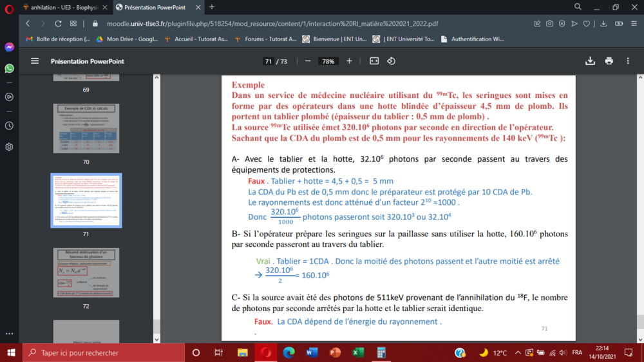Zoom in with the plus button
644x362 pixels.
[x=349, y=61]
